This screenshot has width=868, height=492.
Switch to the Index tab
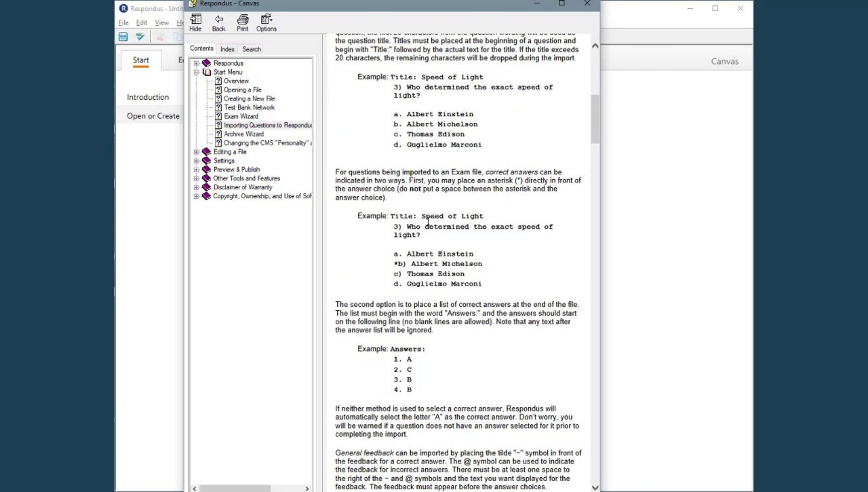click(x=227, y=49)
